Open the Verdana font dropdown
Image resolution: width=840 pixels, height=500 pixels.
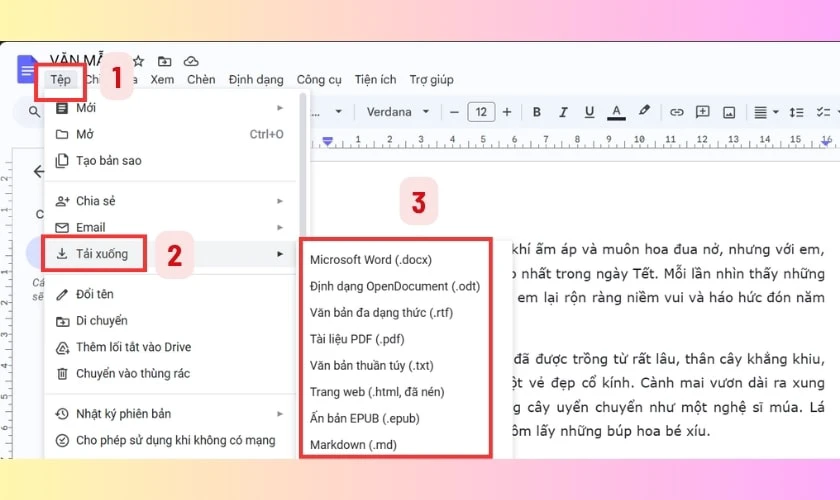398,112
